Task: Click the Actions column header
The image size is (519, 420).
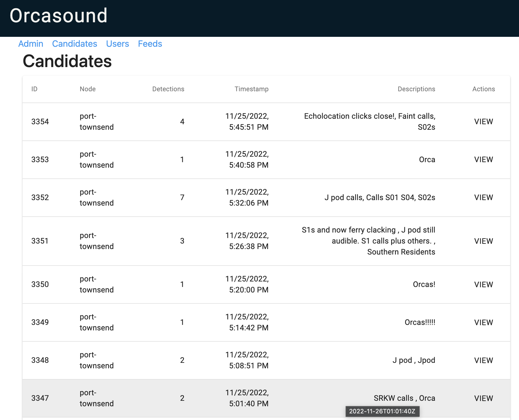Action: coord(484,89)
